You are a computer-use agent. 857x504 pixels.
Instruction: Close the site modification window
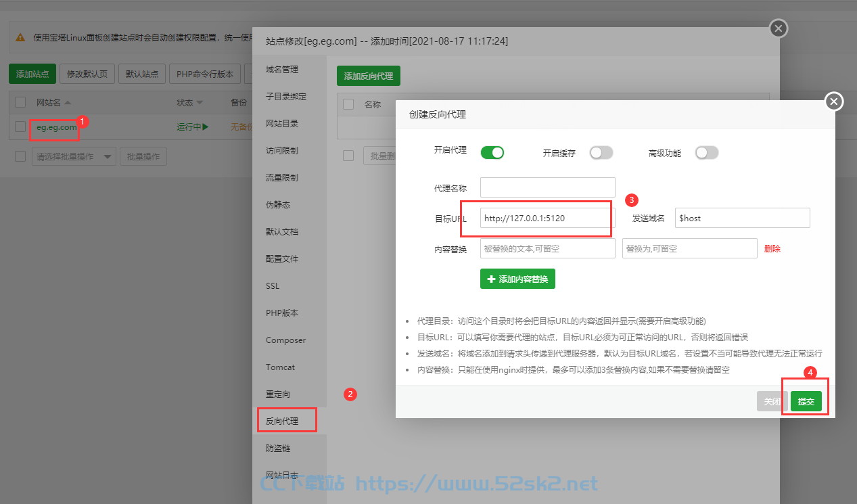pos(779,28)
